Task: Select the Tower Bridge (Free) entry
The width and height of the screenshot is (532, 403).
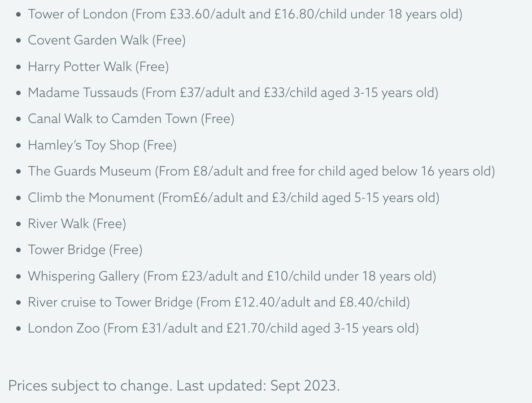Action: tap(85, 250)
